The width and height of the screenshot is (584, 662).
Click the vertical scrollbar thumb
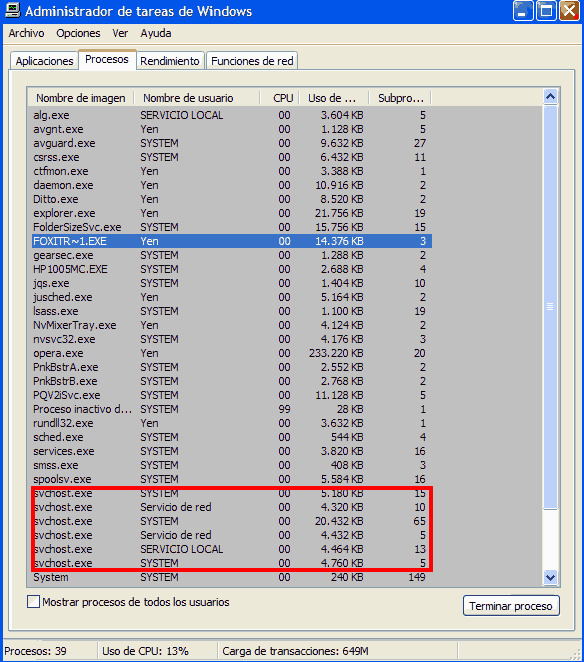pyautogui.click(x=550, y=307)
